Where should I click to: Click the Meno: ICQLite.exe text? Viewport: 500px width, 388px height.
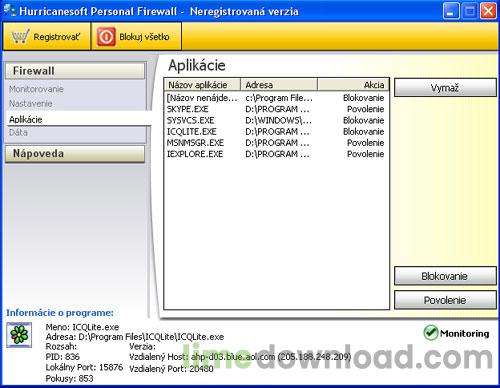click(x=82, y=327)
